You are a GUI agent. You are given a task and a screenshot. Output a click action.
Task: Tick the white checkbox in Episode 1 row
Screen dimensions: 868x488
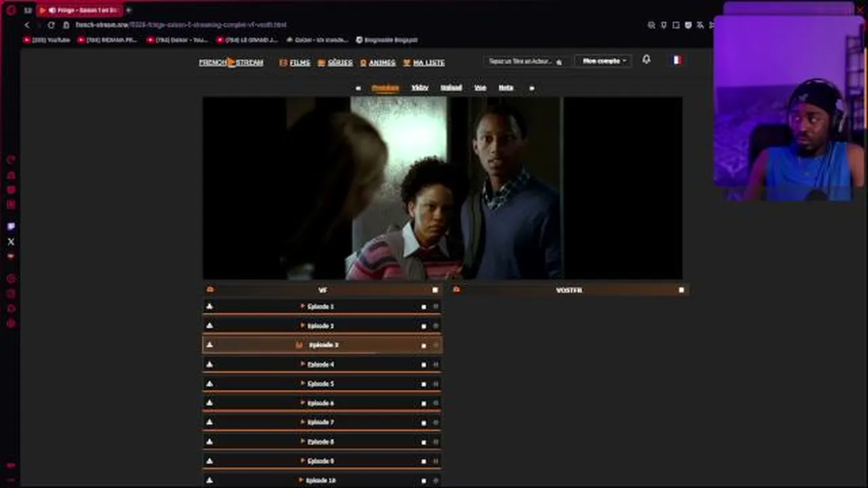424,307
